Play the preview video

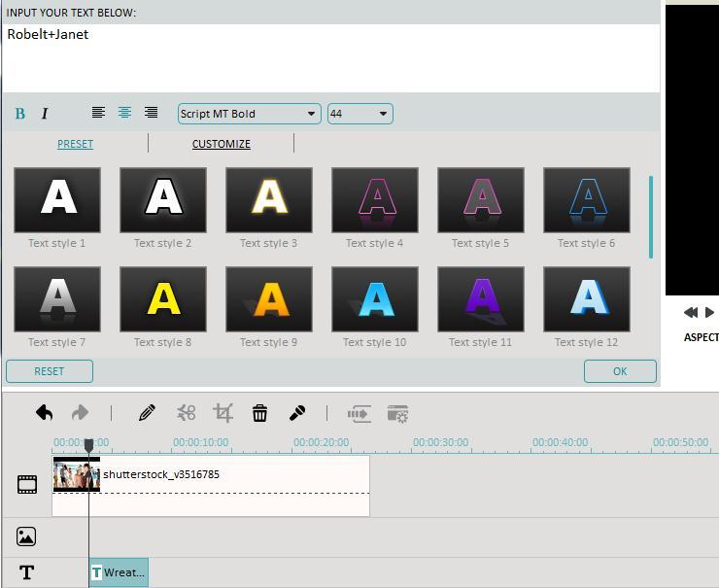point(709,312)
